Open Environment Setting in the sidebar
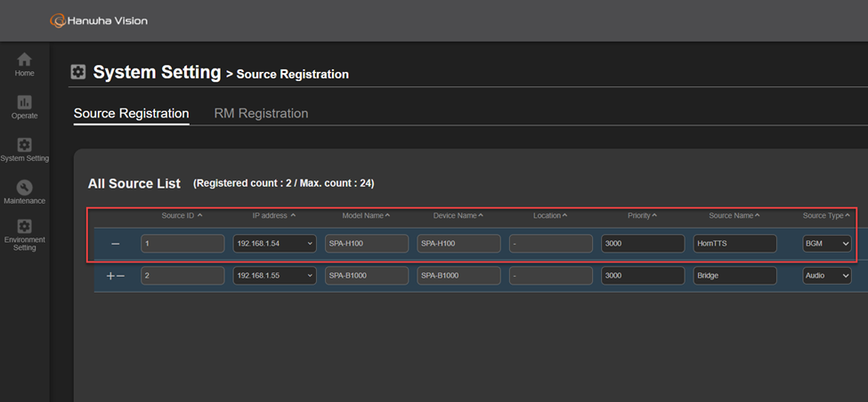 point(24,235)
